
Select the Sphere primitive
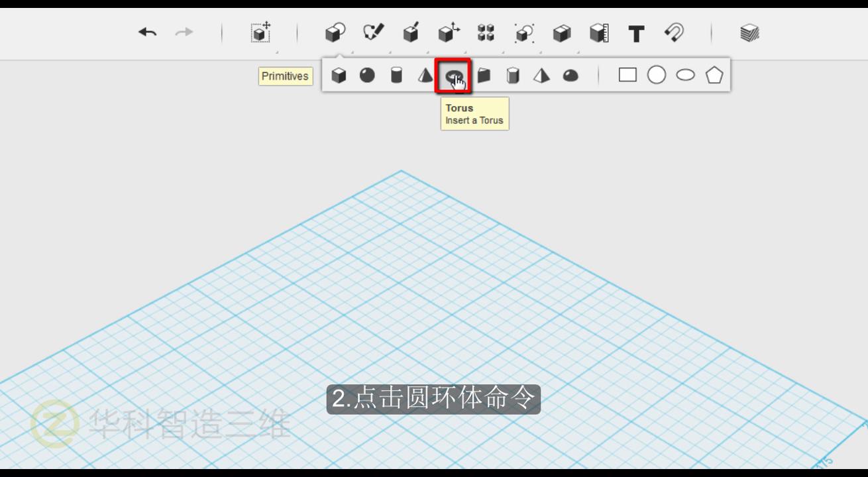click(367, 76)
